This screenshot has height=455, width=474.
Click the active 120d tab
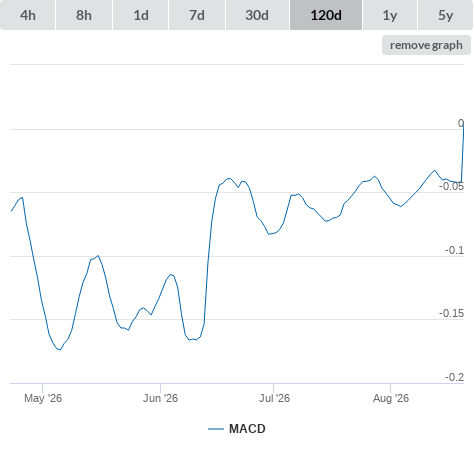click(x=326, y=15)
